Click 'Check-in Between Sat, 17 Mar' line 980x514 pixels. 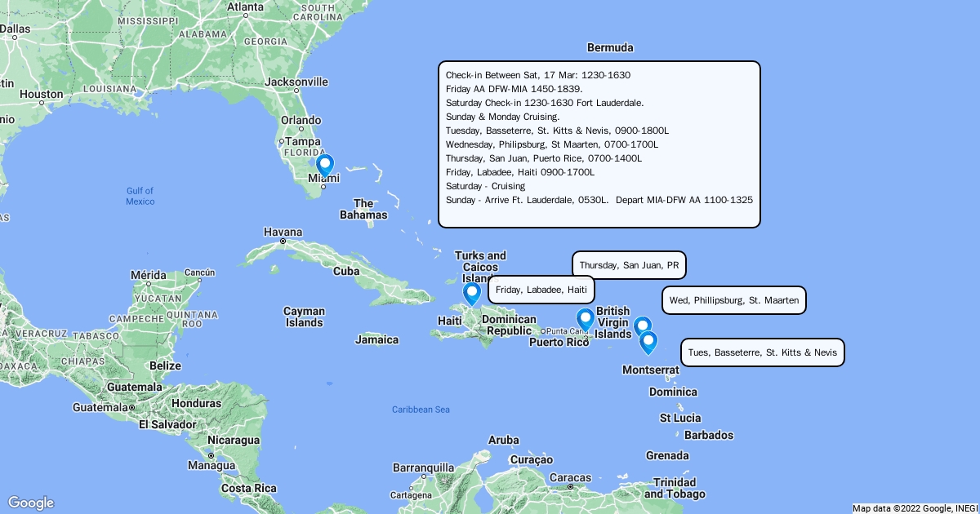[x=538, y=75]
